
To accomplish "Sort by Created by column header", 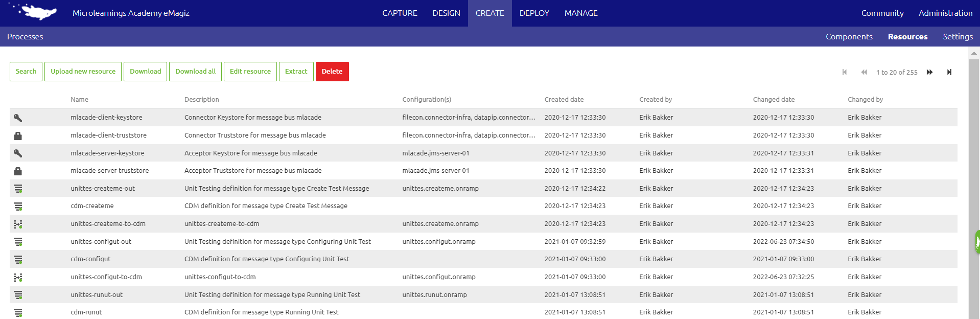I will coord(656,100).
